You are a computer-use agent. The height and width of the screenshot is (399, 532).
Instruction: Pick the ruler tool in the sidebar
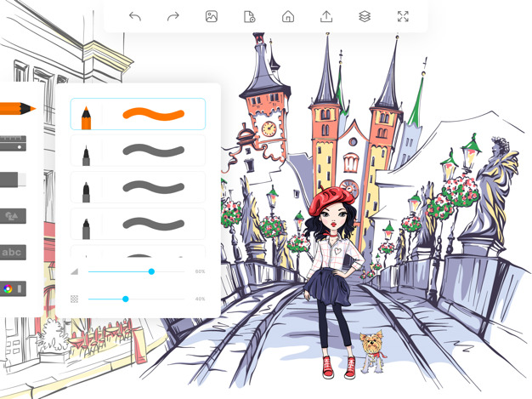12,143
